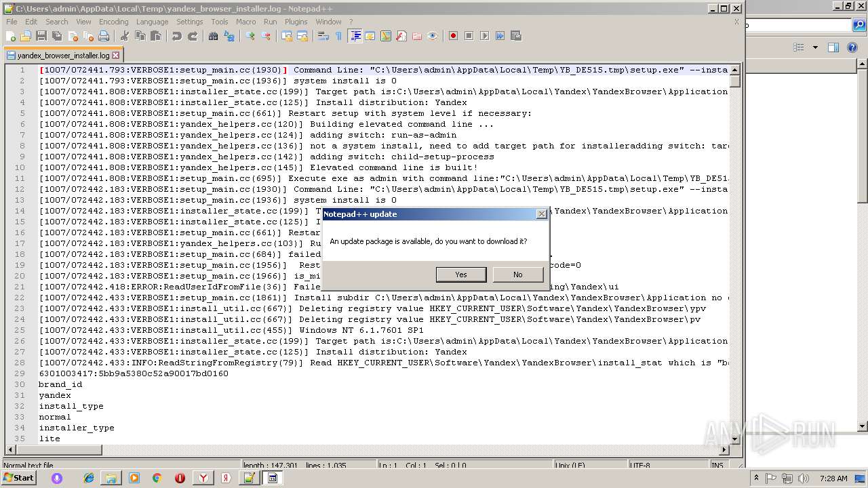Undo the last action via toolbar
Screen dimensions: 868x488
[177, 36]
